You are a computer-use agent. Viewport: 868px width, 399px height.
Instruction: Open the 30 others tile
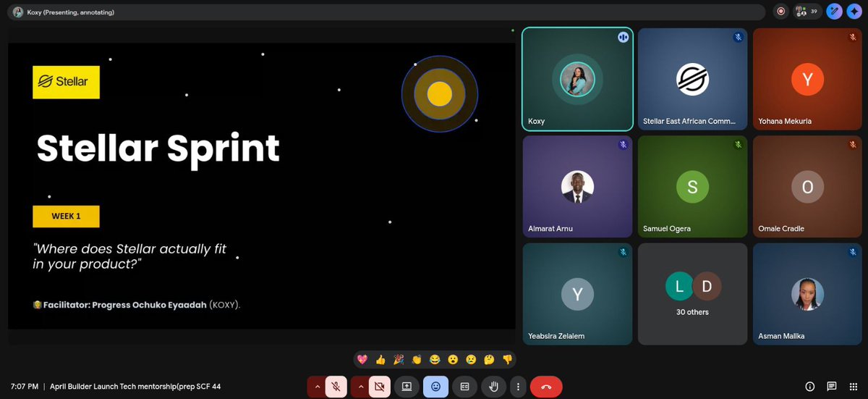(692, 294)
